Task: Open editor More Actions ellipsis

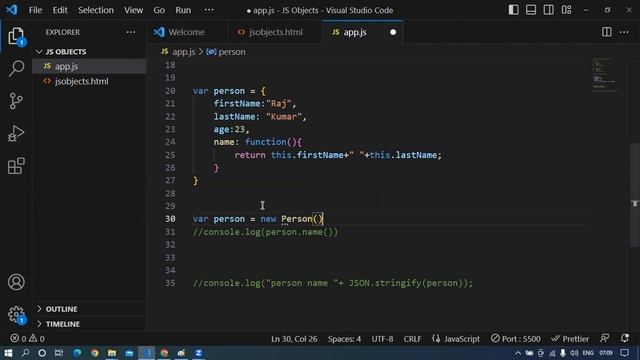Action: [624, 32]
